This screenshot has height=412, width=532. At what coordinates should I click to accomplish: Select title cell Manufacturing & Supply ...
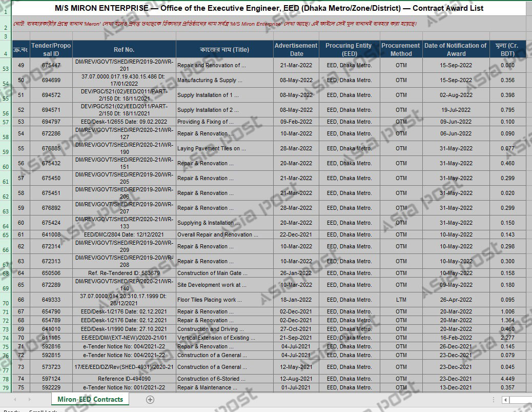[224, 80]
